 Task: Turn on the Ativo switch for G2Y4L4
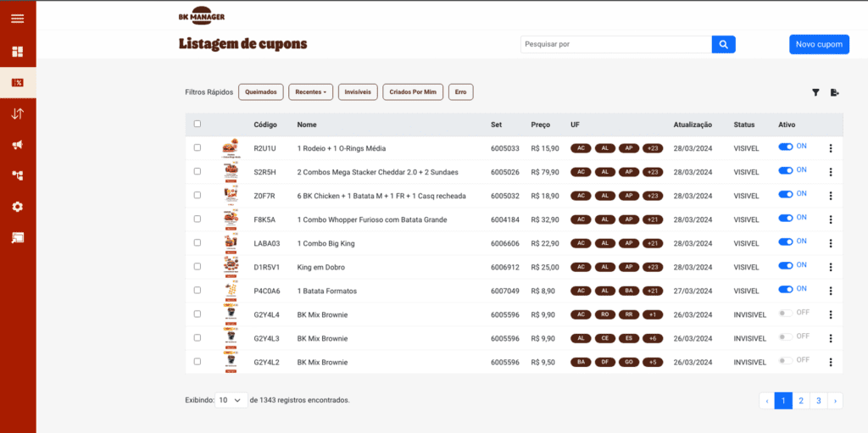(x=786, y=314)
